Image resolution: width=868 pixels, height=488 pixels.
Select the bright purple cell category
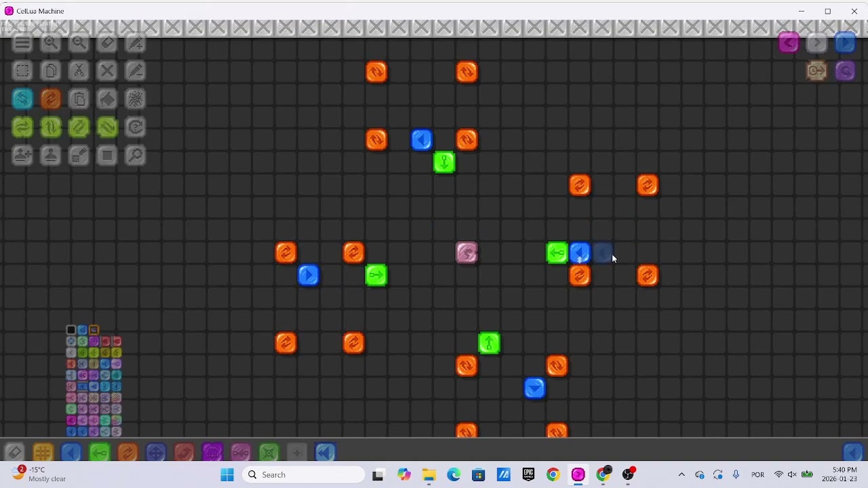[212, 452]
